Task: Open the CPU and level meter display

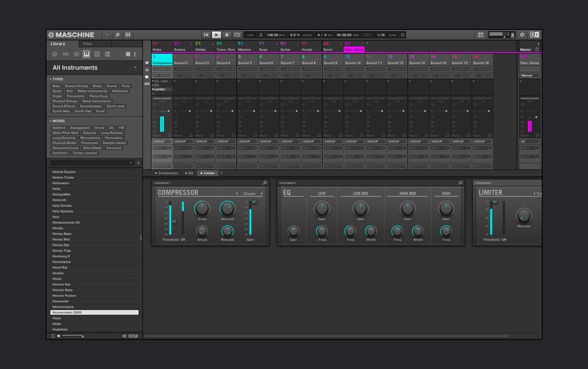Action: click(x=502, y=35)
